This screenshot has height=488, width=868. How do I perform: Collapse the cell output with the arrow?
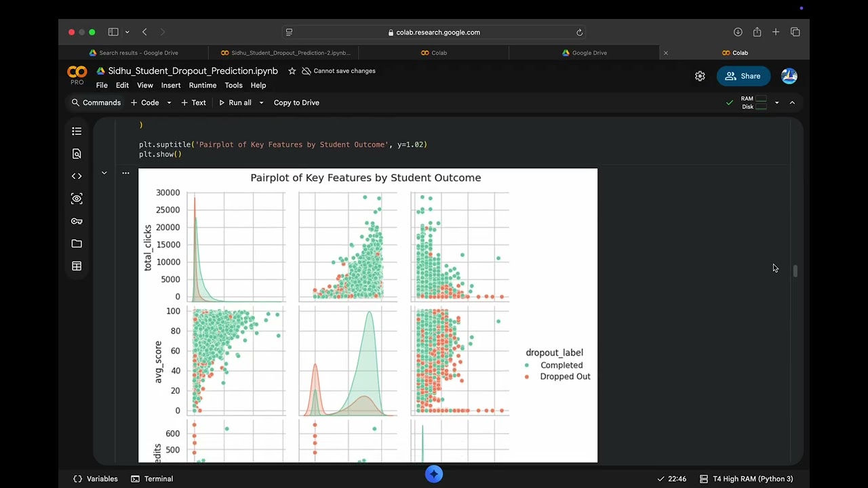tap(104, 173)
